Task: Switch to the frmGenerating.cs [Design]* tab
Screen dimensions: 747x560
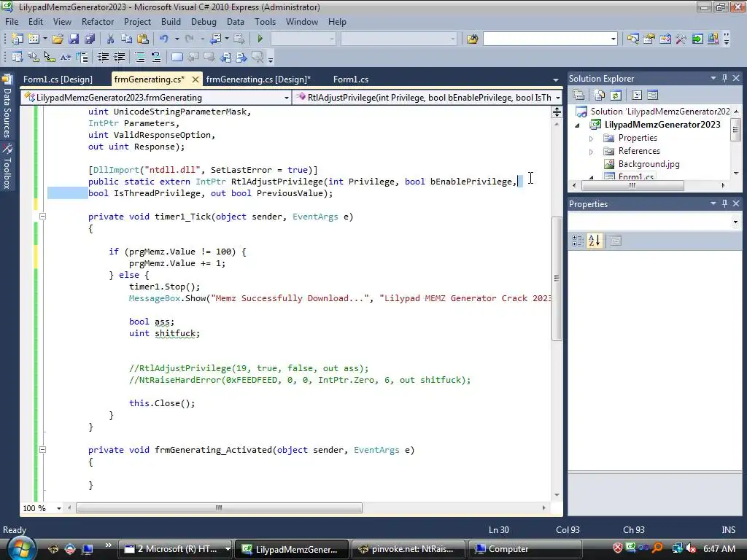Action: pos(258,79)
